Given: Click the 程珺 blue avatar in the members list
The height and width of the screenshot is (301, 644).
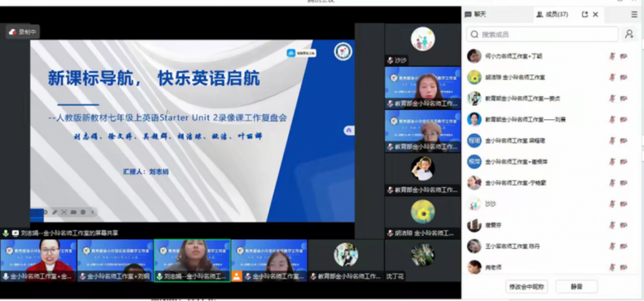Looking at the screenshot, I should (x=475, y=141).
